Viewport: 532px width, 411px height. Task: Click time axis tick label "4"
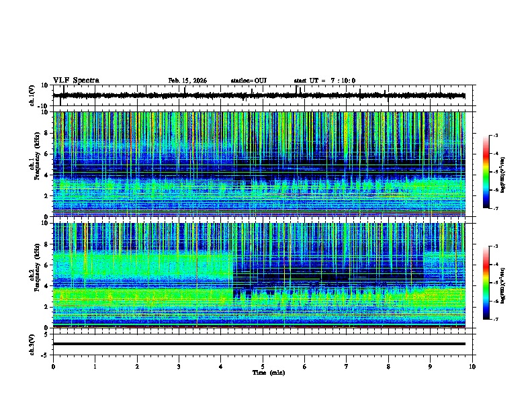221,367
